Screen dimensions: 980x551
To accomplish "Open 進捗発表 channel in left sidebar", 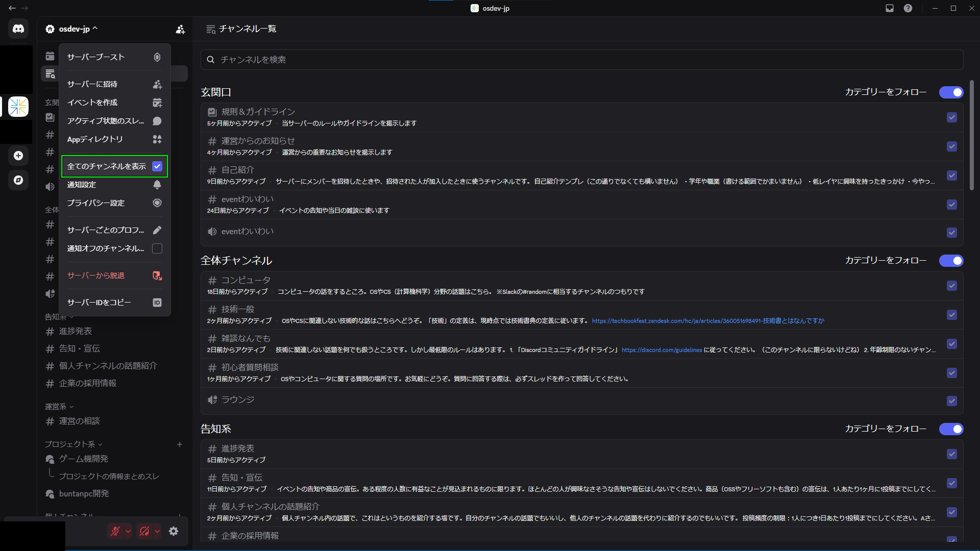I will [x=76, y=332].
